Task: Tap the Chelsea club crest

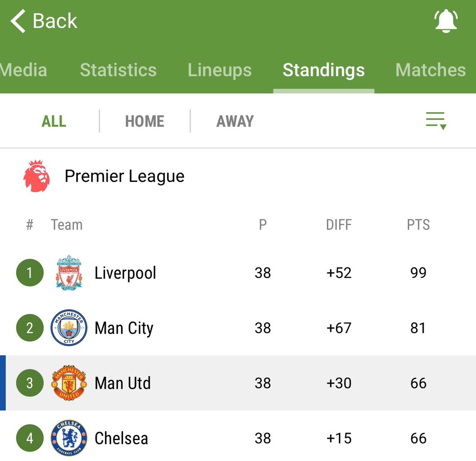Action: [69, 438]
